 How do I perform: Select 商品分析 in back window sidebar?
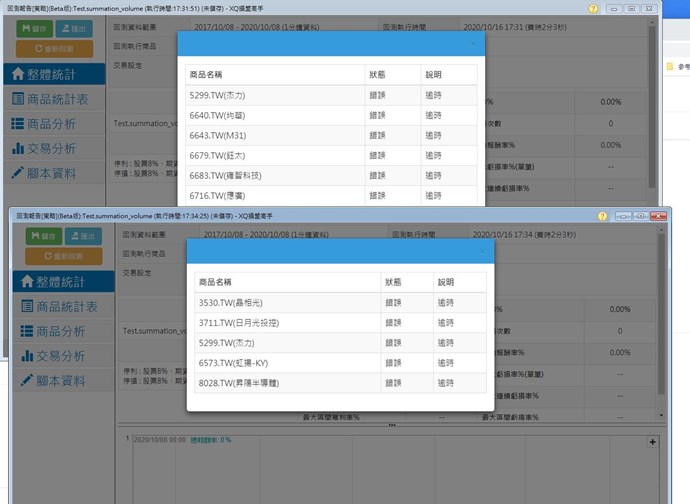tap(55, 124)
